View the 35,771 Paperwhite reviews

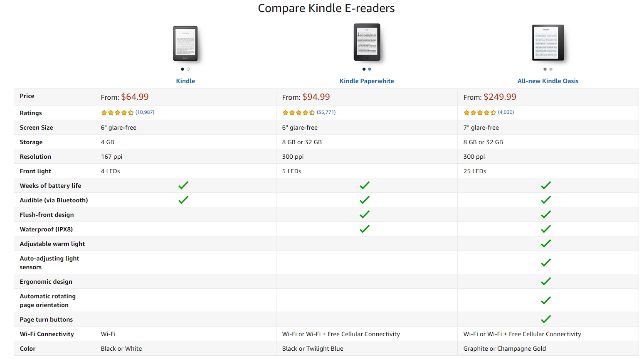click(x=326, y=112)
